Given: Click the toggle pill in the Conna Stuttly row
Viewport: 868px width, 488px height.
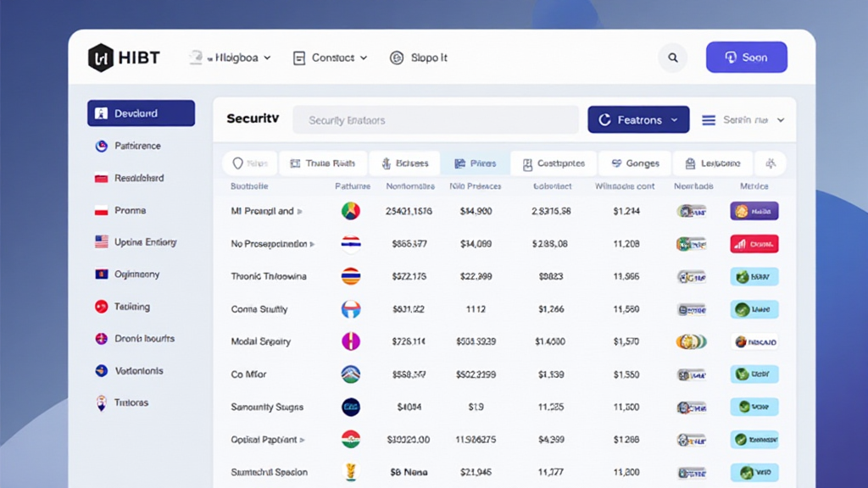Looking at the screenshot, I should (692, 309).
